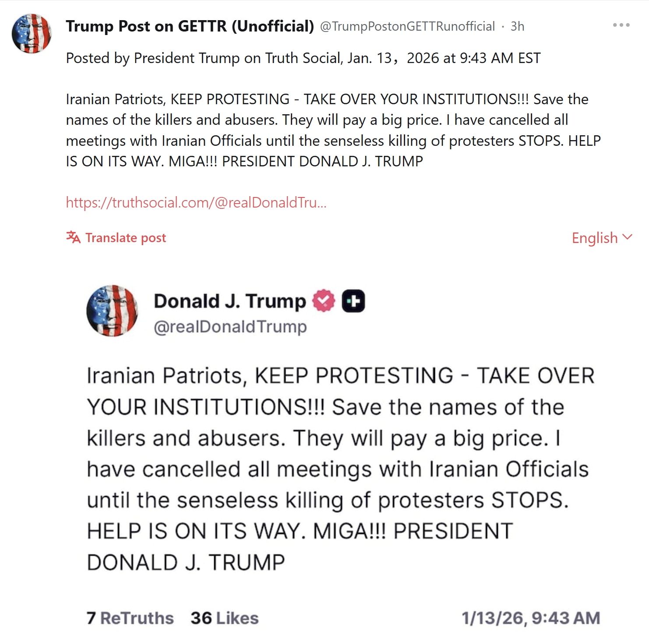This screenshot has width=649, height=644.
Task: Click the poster's flag-face profile avatar
Action: click(31, 33)
